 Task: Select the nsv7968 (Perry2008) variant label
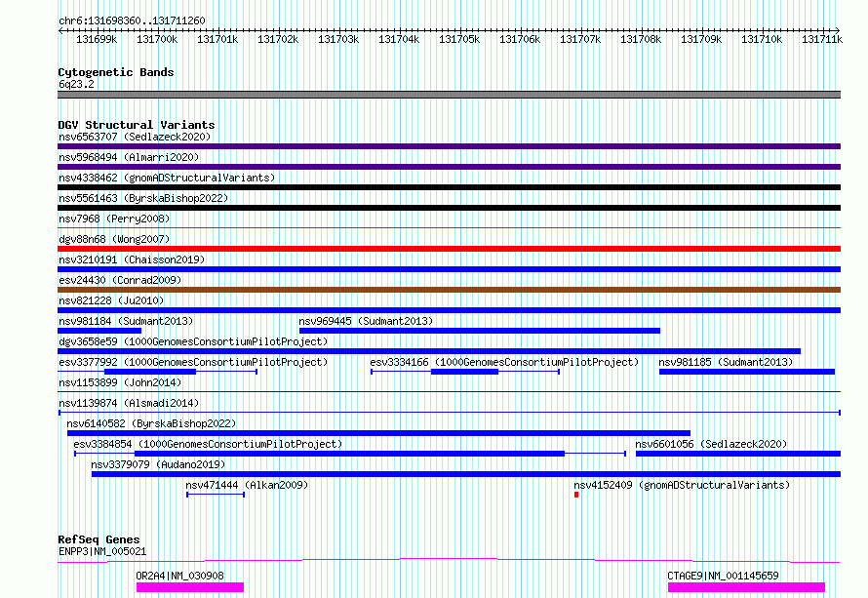[x=114, y=219]
